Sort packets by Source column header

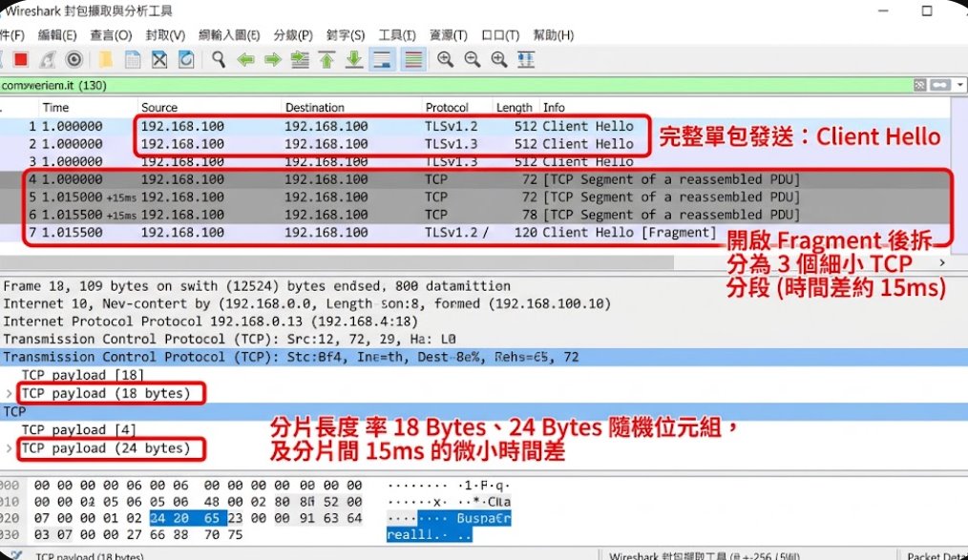(159, 107)
